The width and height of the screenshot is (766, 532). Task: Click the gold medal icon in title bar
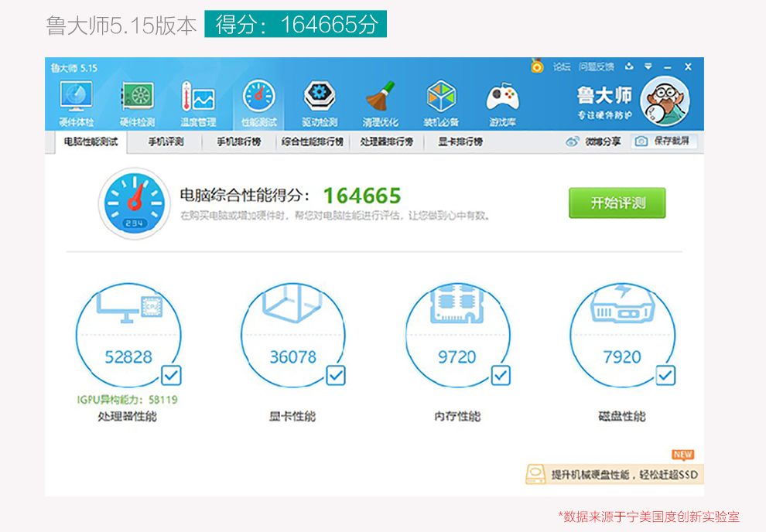pyautogui.click(x=537, y=66)
